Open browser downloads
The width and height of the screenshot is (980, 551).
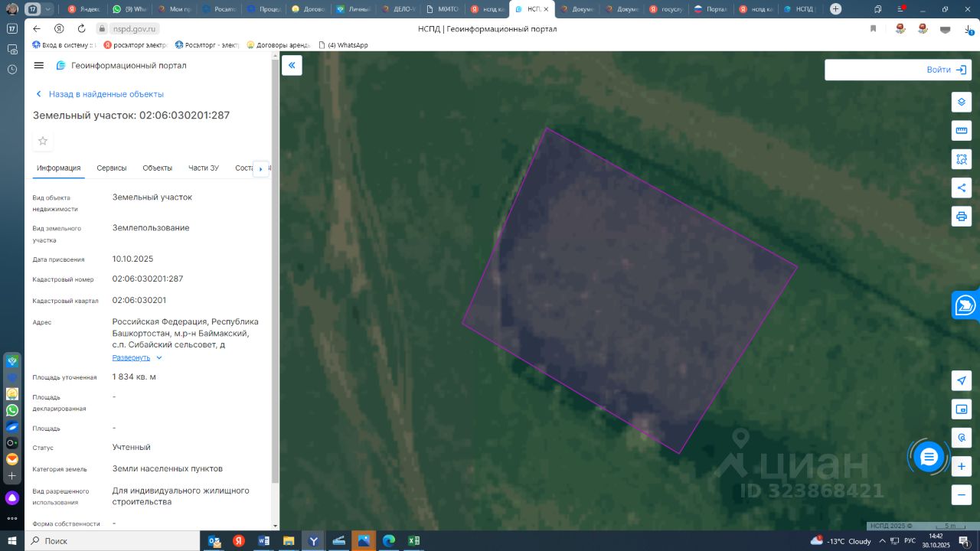[968, 29]
